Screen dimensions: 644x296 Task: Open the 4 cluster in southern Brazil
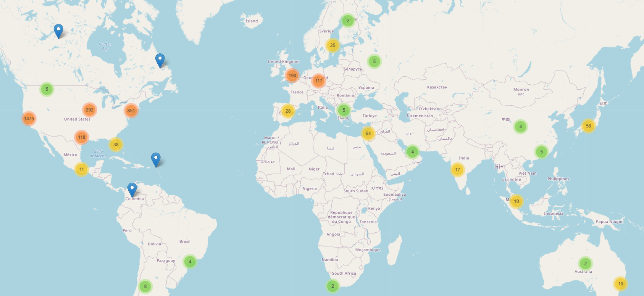[x=190, y=262]
